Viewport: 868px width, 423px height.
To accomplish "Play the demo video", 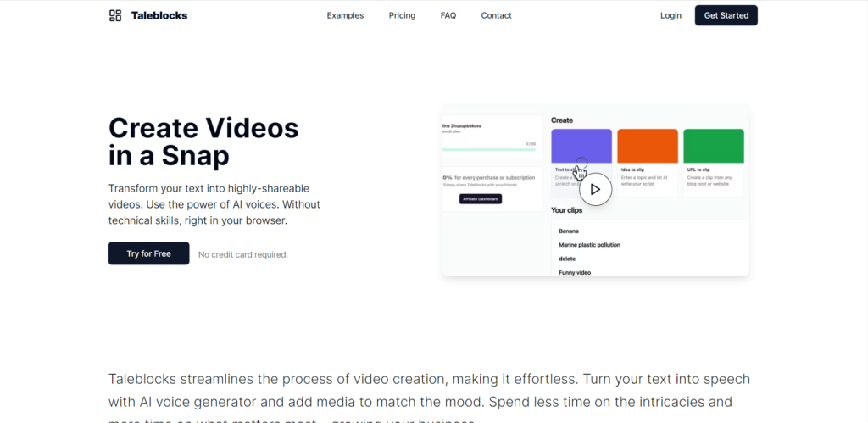I will click(x=596, y=190).
